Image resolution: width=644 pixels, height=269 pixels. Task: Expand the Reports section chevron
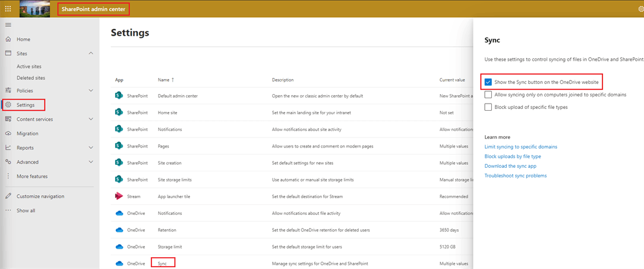(x=90, y=148)
